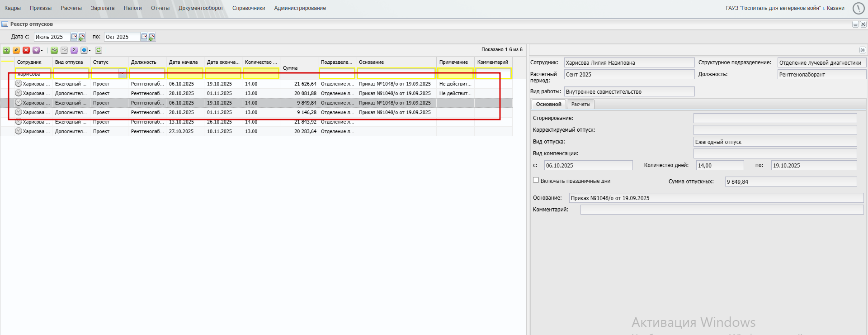The image size is (868, 335).
Task: Click the Сторнирование field
Action: [775, 118]
